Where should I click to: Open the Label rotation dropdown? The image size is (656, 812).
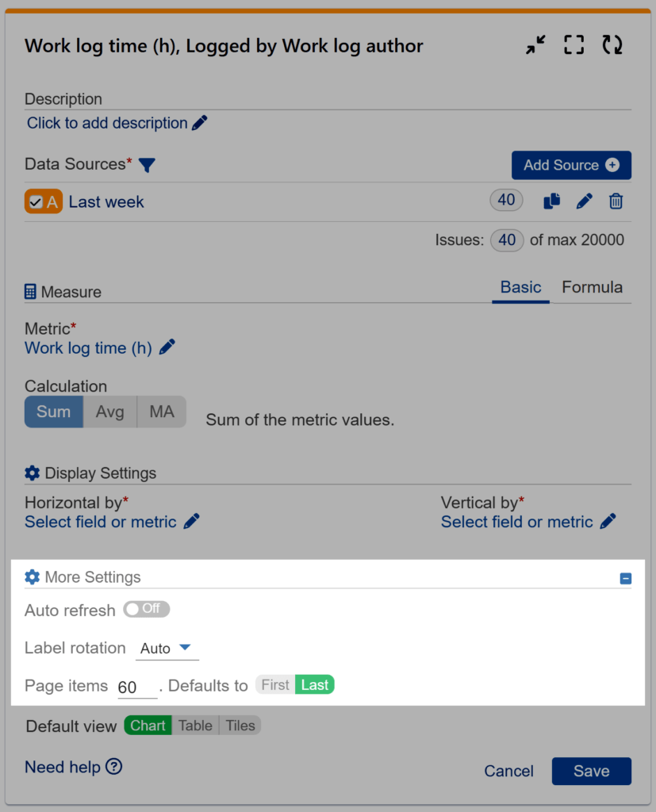pyautogui.click(x=167, y=647)
